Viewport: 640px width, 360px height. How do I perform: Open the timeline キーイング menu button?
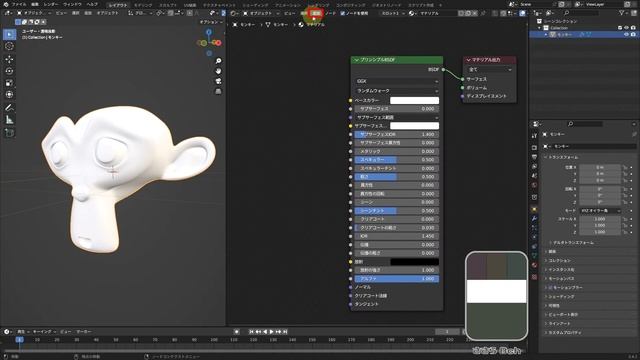[x=43, y=332]
